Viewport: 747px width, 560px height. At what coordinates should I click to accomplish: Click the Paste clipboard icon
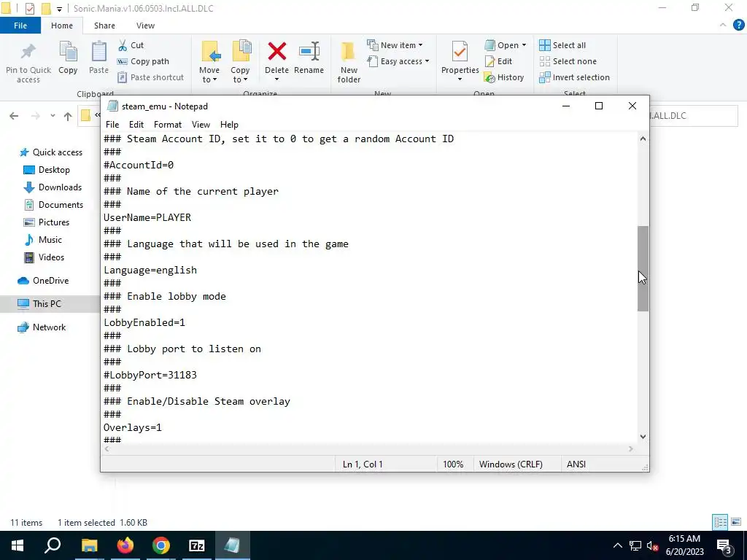point(98,52)
